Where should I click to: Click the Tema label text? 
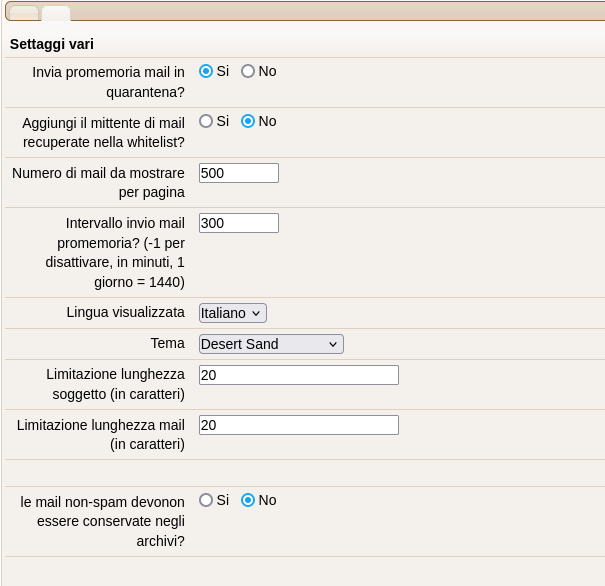[167, 343]
